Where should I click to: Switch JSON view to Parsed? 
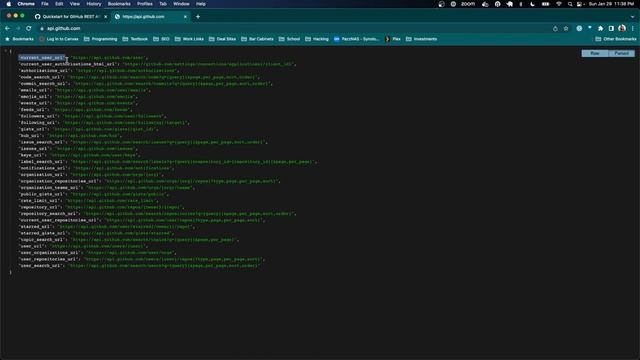[x=622, y=53]
